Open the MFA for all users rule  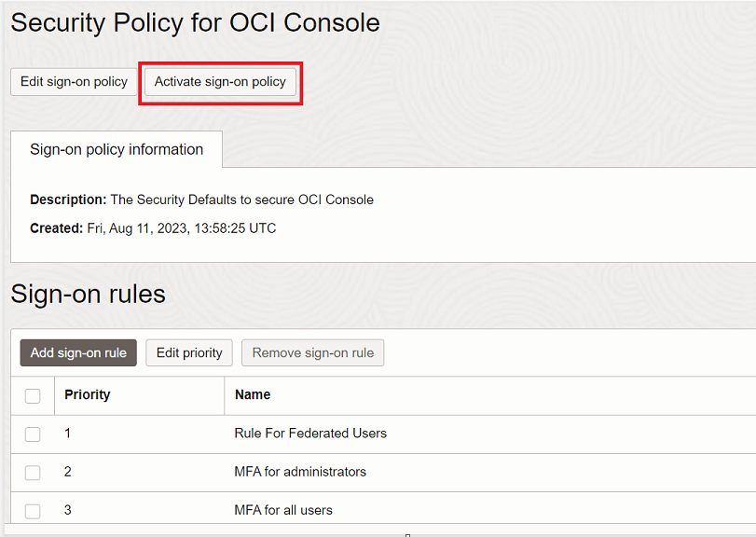click(x=283, y=510)
